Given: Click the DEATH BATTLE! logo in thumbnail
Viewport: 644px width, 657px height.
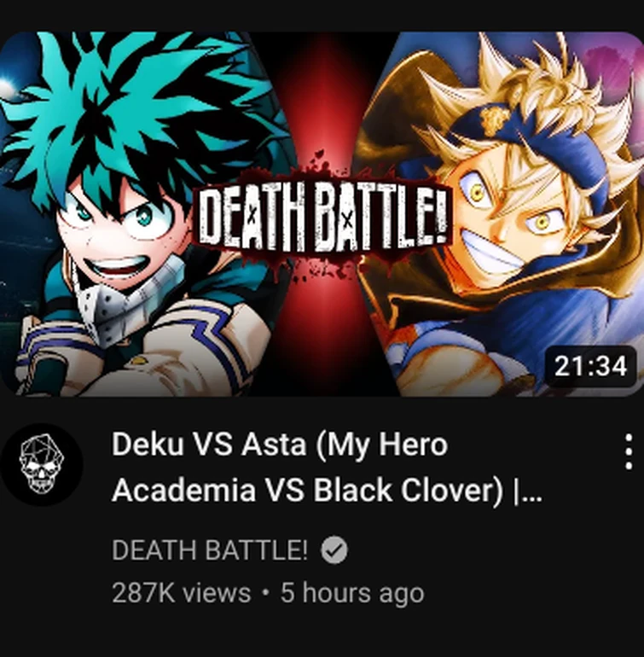Looking at the screenshot, I should click(322, 218).
